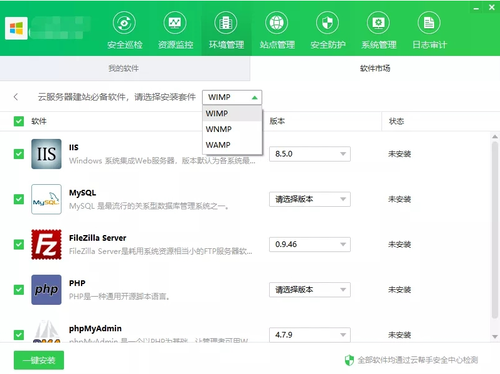The width and height of the screenshot is (500, 374).
Task: Close the window with the X button
Action: tap(492, 7)
